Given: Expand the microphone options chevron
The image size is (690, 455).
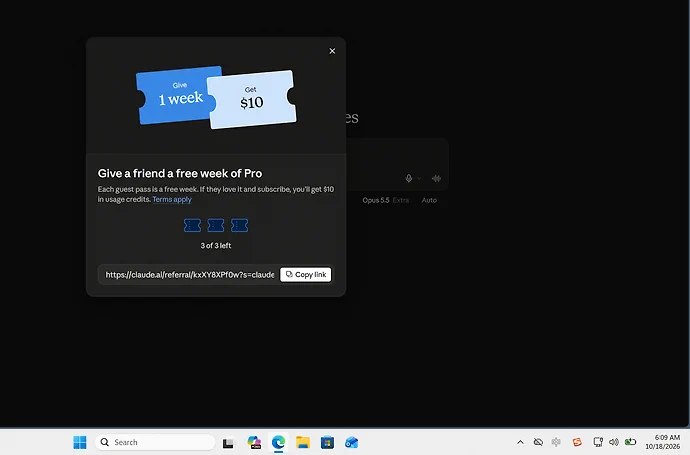Looking at the screenshot, I should coord(419,178).
